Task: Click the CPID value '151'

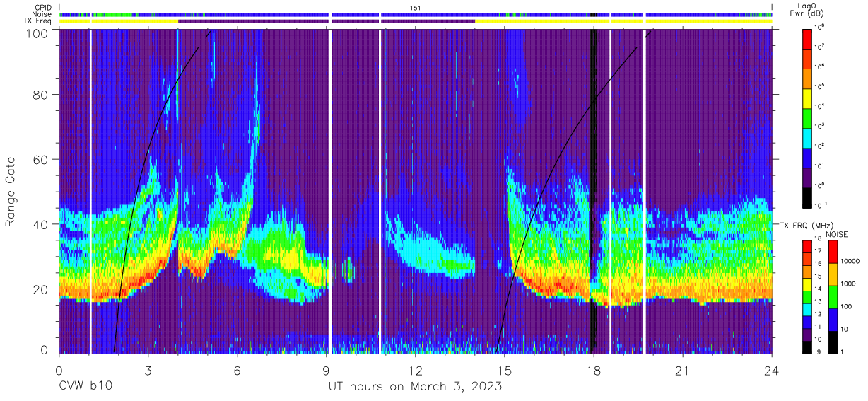Action: coord(416,7)
